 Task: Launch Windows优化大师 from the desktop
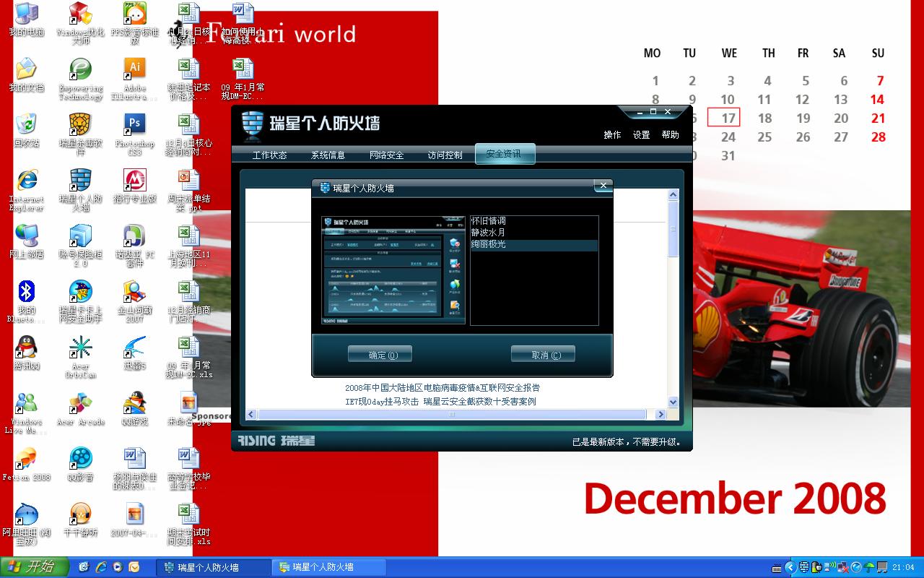pos(80,23)
